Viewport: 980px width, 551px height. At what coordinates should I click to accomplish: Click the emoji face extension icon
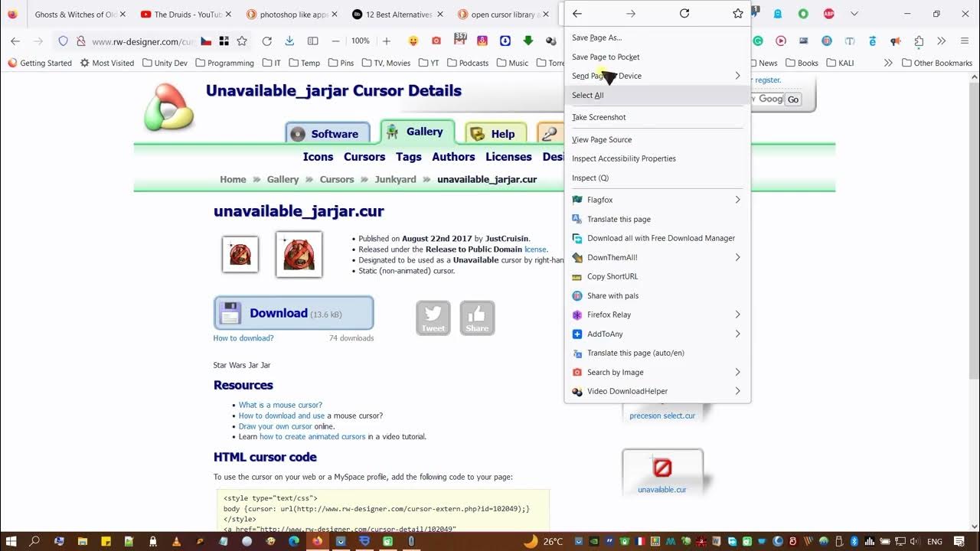(413, 41)
